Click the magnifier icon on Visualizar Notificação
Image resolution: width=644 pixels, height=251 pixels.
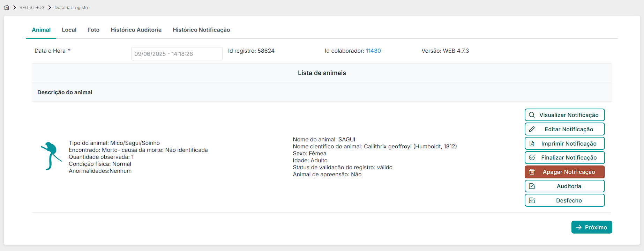pyautogui.click(x=532, y=115)
